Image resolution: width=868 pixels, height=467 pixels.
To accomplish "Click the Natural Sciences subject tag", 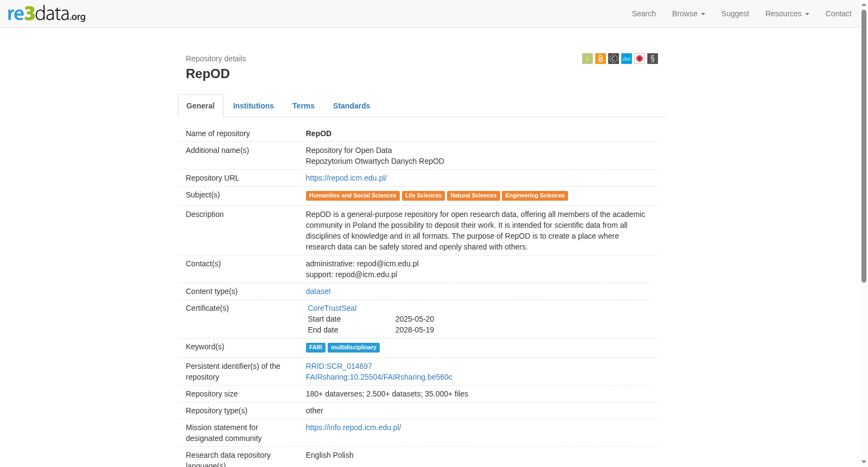I will pyautogui.click(x=474, y=196).
